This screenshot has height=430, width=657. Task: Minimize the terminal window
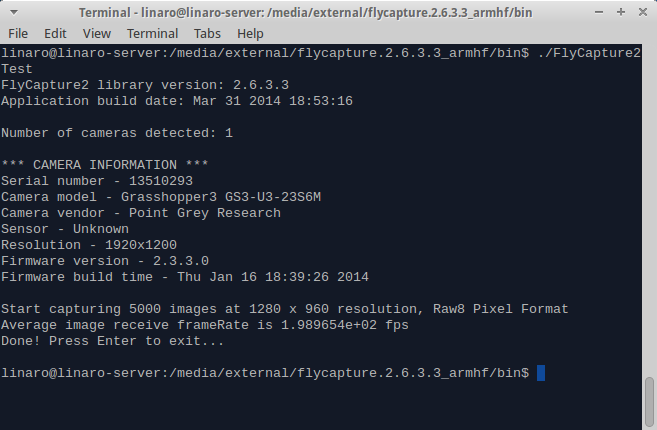pyautogui.click(x=599, y=13)
